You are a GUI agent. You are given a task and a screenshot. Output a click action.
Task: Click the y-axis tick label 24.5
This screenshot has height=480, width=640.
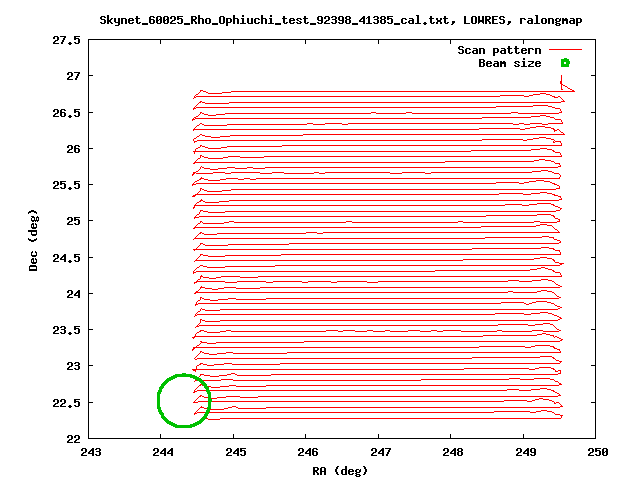click(x=66, y=258)
